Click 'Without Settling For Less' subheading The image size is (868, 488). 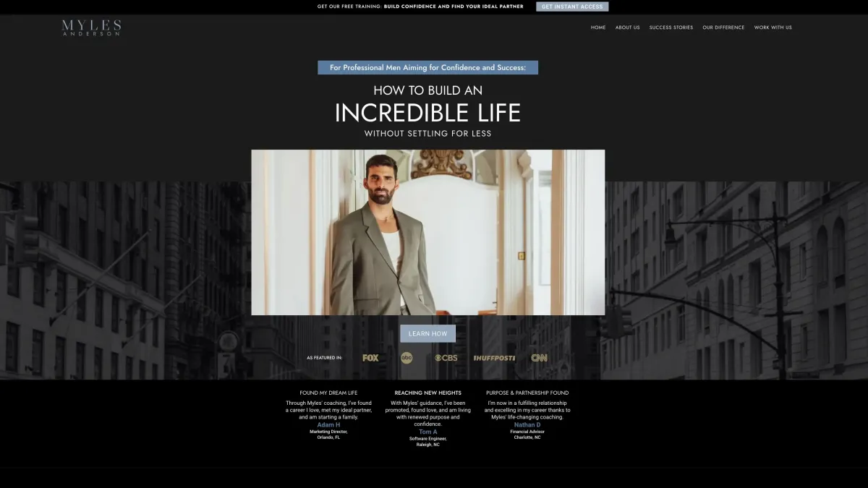[x=428, y=134]
